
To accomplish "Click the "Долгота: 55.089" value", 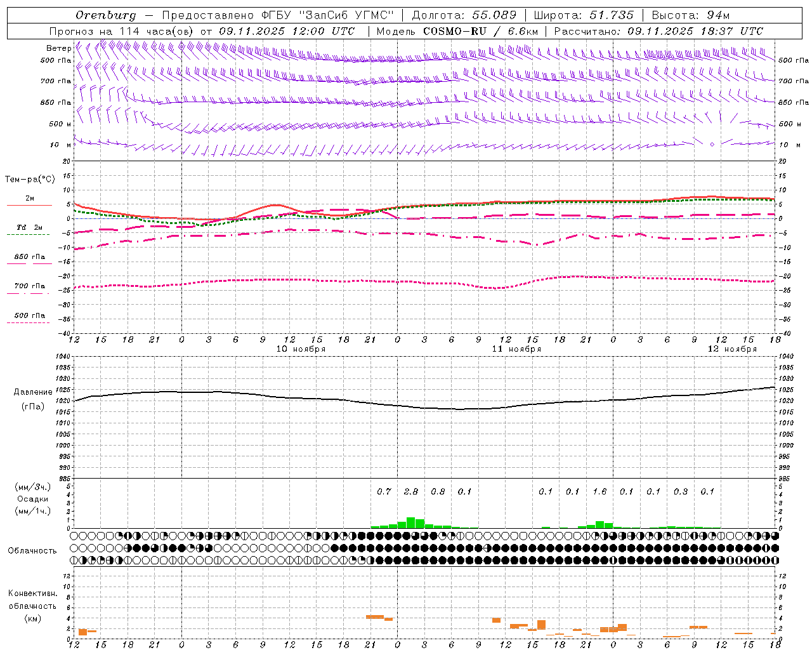I will [464, 15].
